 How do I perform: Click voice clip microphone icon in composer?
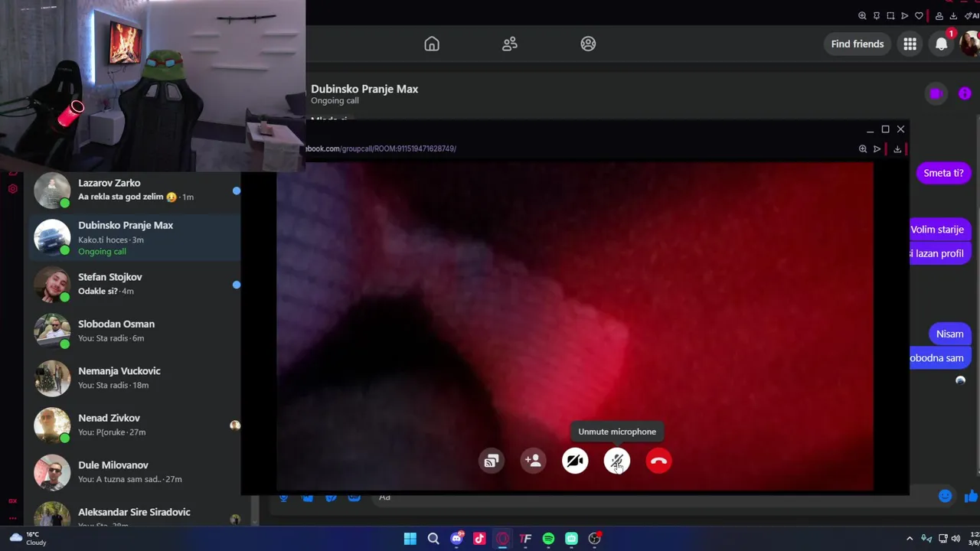(283, 497)
